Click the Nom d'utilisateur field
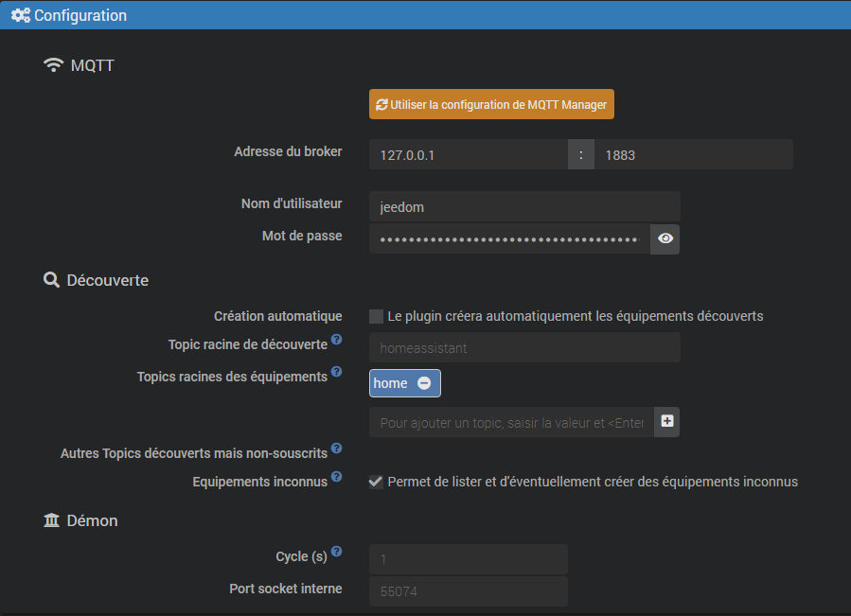This screenshot has height=616, width=851. click(x=524, y=206)
